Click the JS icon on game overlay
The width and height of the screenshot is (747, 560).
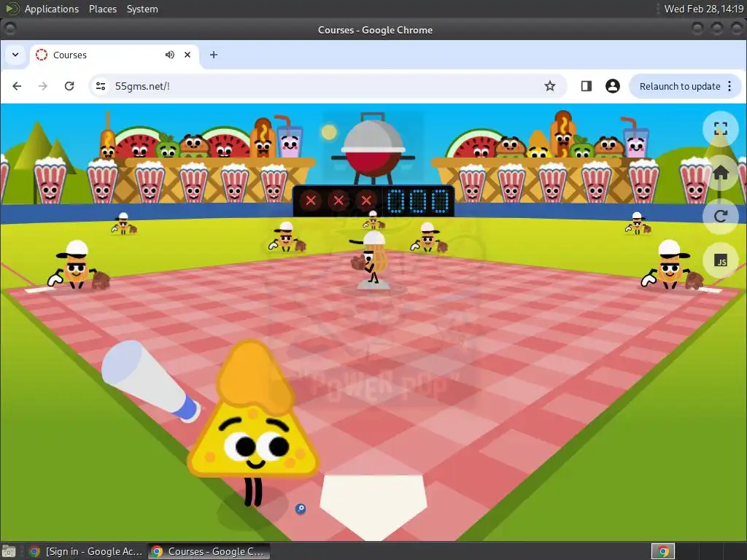click(x=720, y=260)
